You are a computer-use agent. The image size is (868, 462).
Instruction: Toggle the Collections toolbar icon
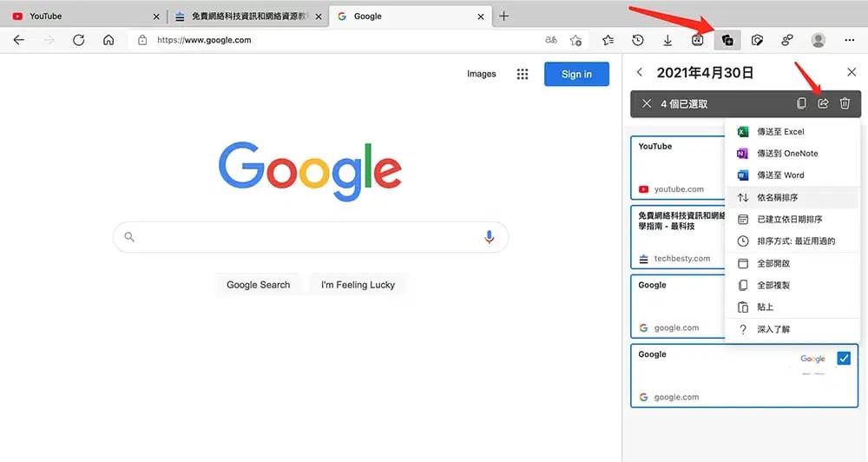[727, 40]
